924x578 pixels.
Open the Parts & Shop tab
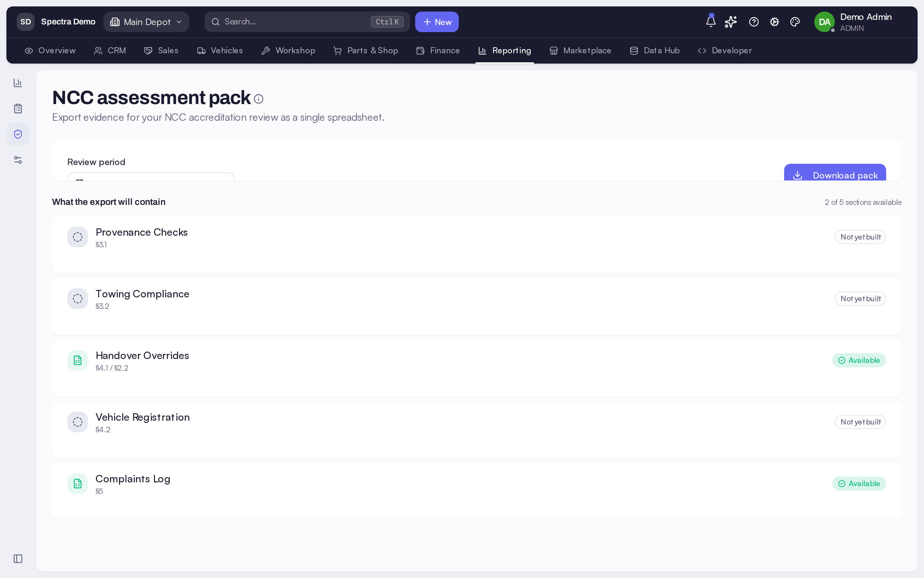[x=366, y=50]
